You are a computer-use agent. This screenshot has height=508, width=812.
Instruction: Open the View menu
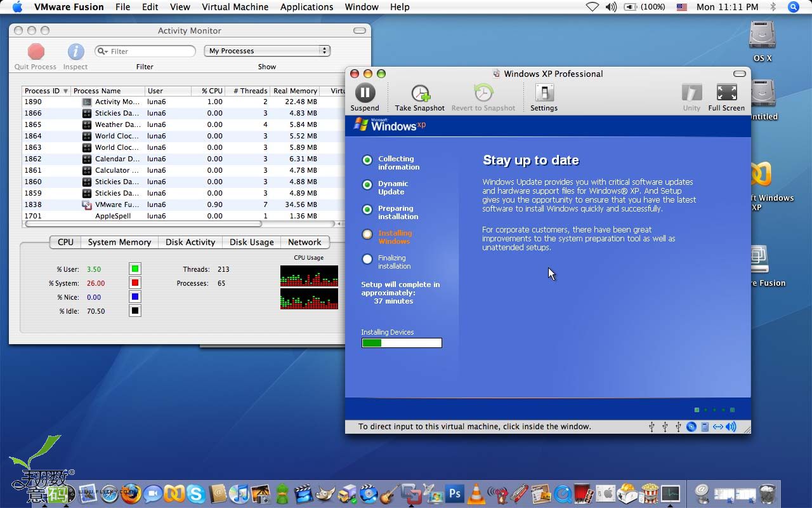(180, 7)
